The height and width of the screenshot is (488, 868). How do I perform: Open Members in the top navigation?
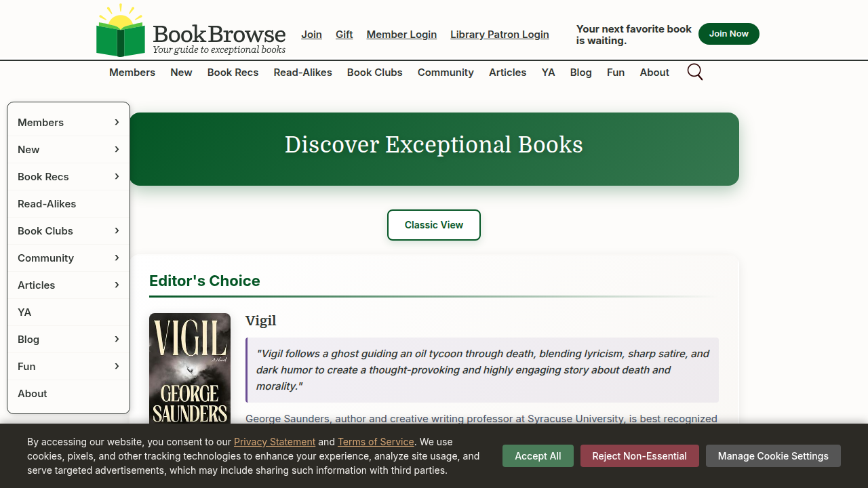tap(132, 73)
